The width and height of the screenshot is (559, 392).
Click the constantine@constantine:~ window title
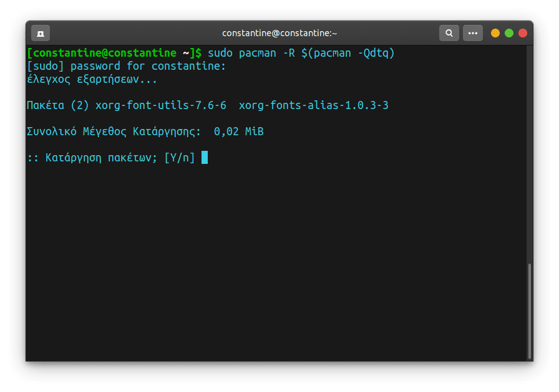click(x=279, y=33)
